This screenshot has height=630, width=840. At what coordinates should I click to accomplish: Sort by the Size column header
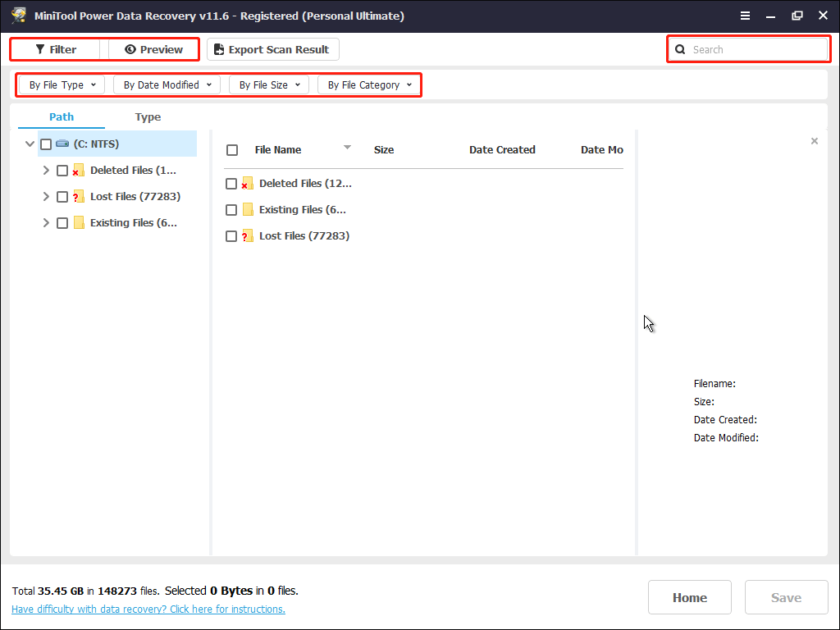pos(384,150)
